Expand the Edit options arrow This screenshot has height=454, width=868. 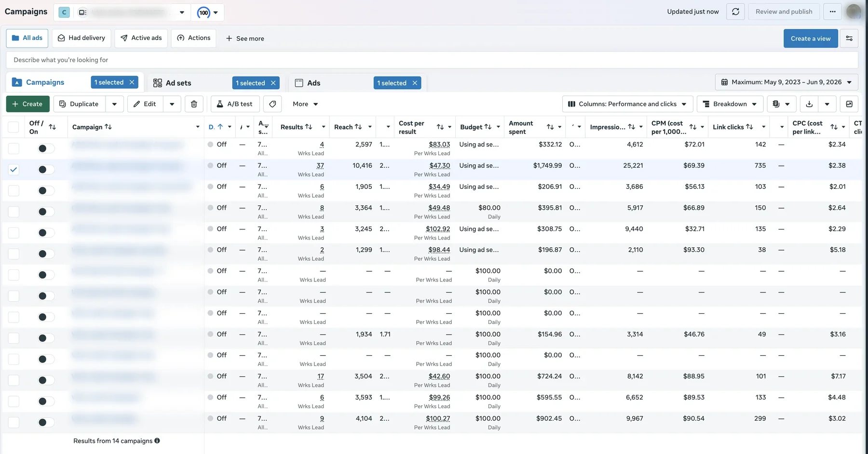coord(172,104)
